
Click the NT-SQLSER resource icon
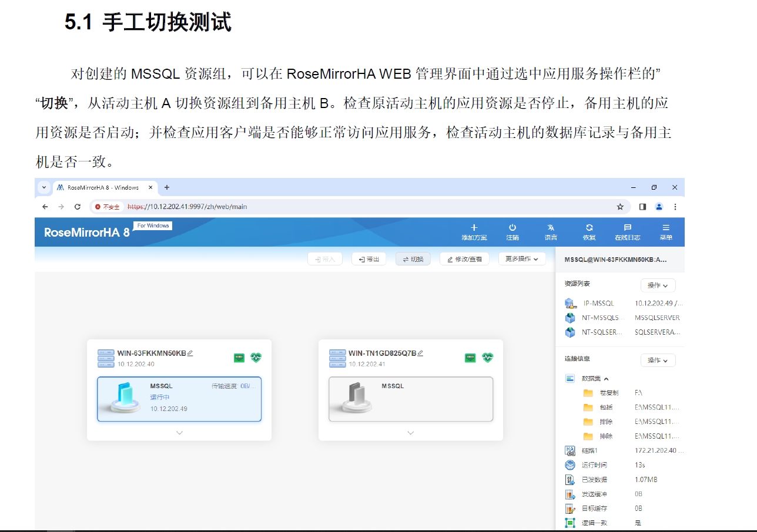[x=570, y=332]
